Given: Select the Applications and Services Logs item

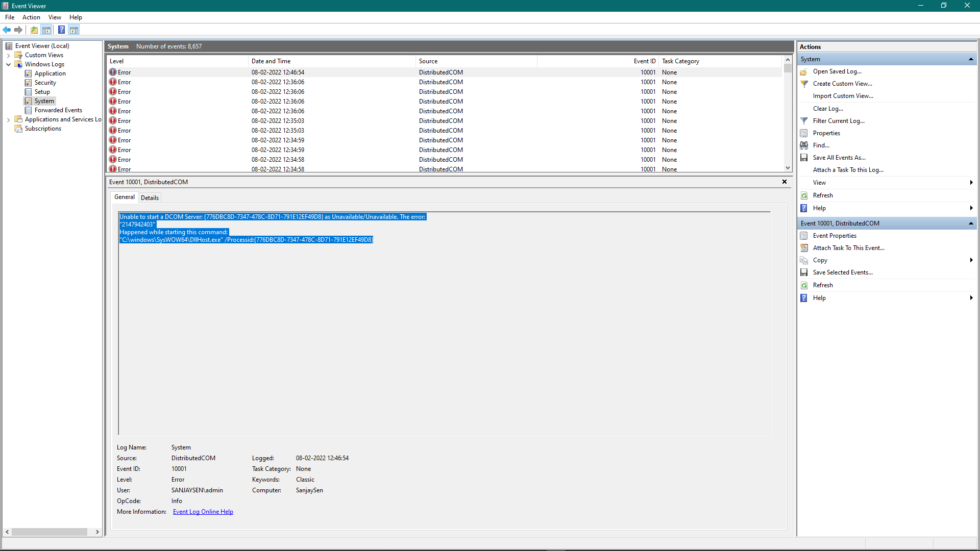Looking at the screenshot, I should pos(63,119).
